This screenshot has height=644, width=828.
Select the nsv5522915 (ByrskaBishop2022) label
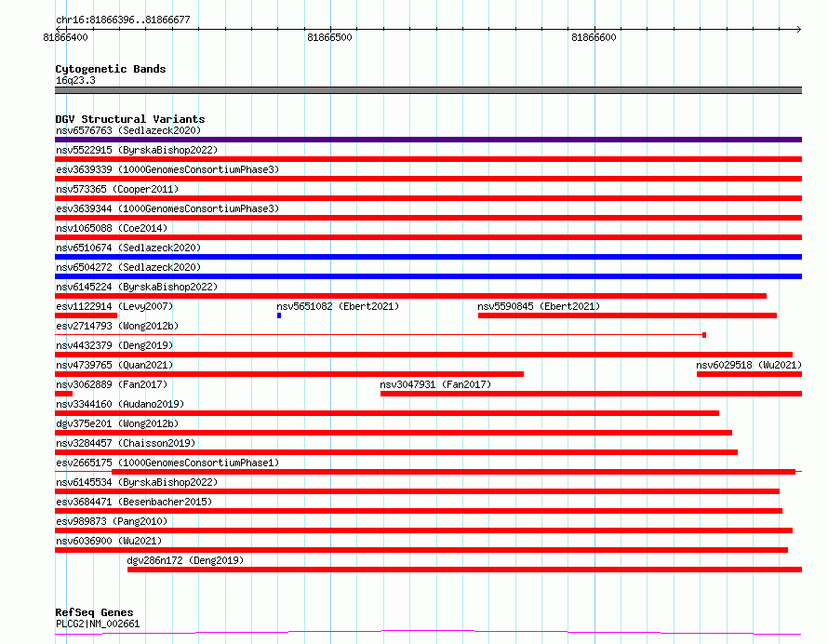point(137,150)
